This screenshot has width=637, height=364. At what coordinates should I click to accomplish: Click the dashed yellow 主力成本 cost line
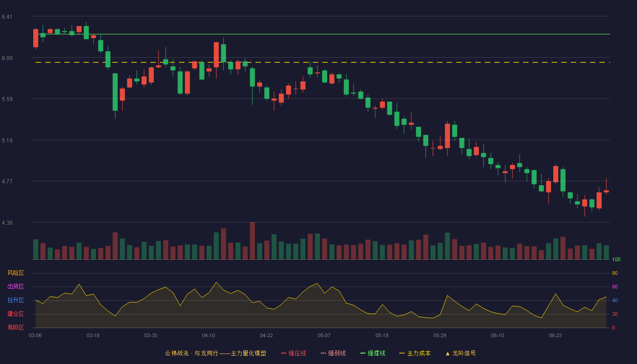pyautogui.click(x=323, y=62)
